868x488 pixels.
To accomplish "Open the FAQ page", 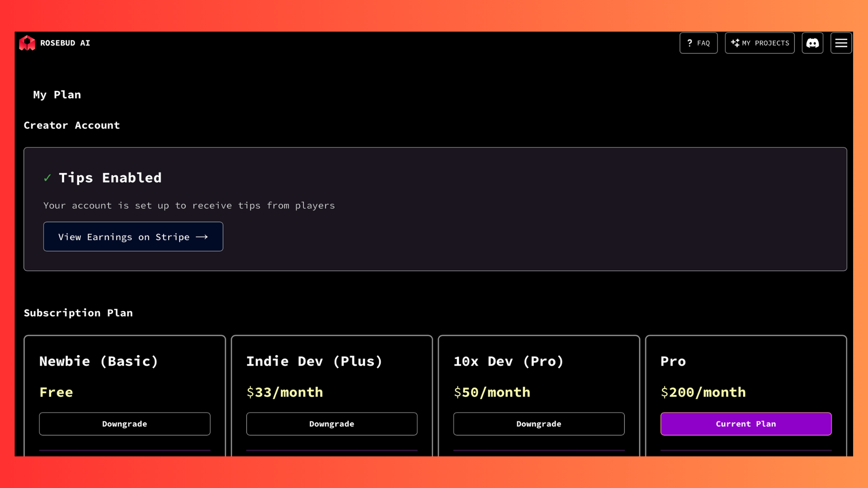I will point(698,43).
